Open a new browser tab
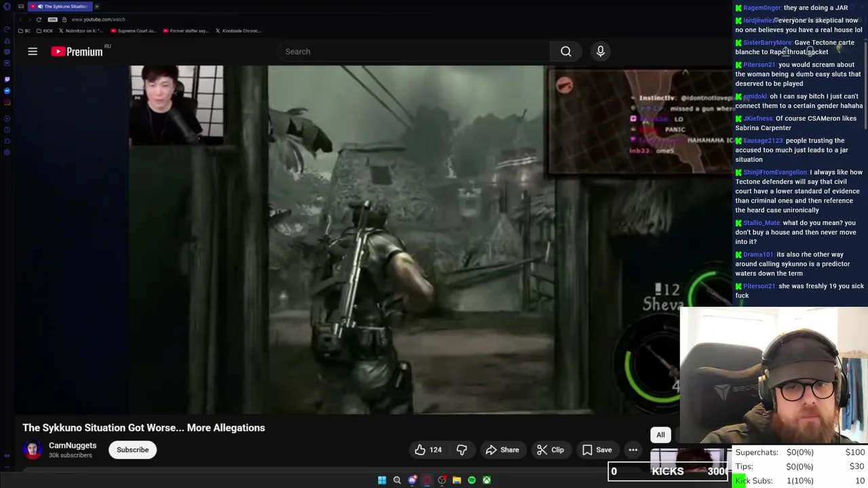The height and width of the screenshot is (488, 868). pos(96,6)
